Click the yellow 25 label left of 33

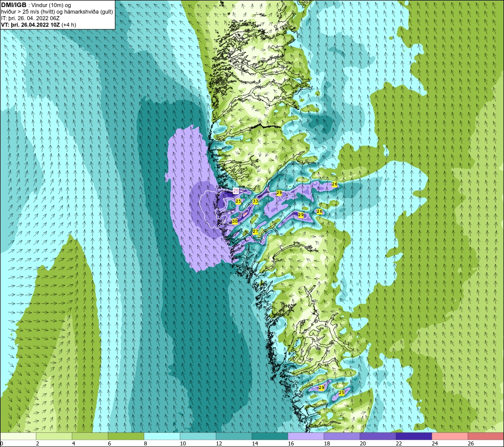[x=238, y=201]
